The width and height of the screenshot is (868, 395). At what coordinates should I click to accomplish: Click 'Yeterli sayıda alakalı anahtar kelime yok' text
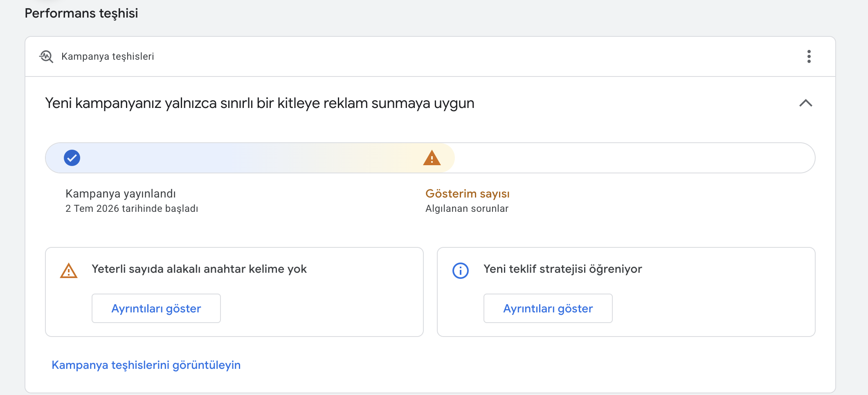tap(199, 269)
